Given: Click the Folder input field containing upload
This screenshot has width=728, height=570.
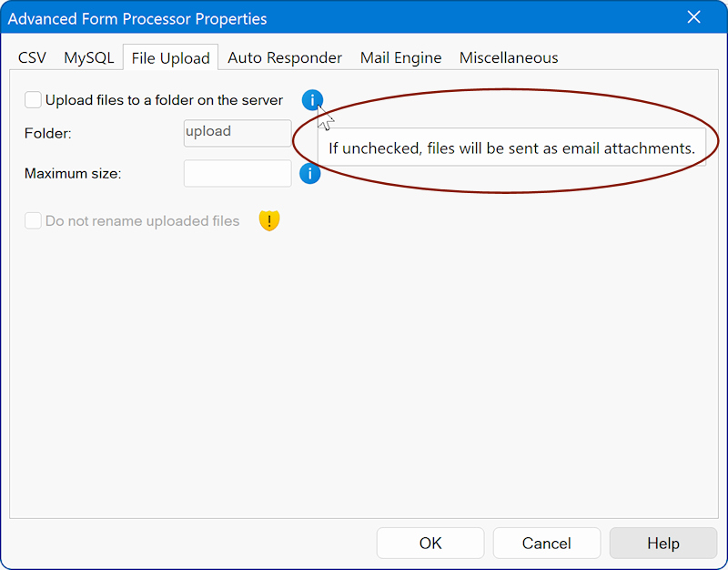Looking at the screenshot, I should pyautogui.click(x=238, y=133).
